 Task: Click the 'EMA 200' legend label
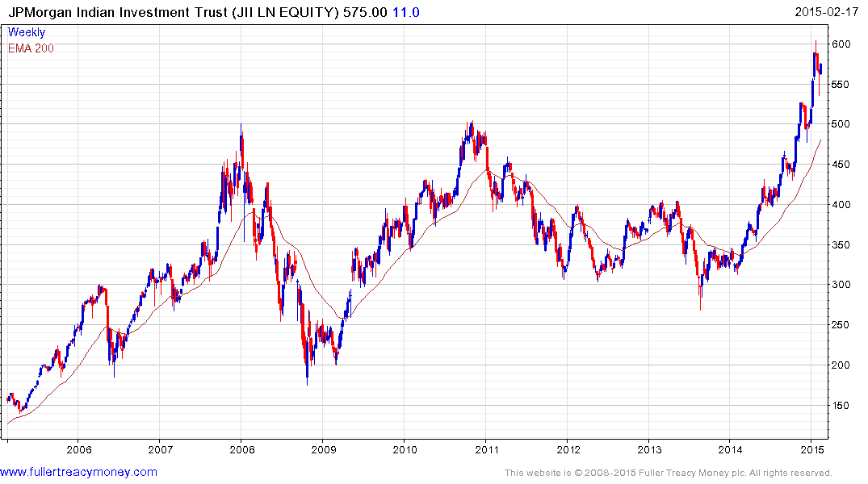click(31, 48)
